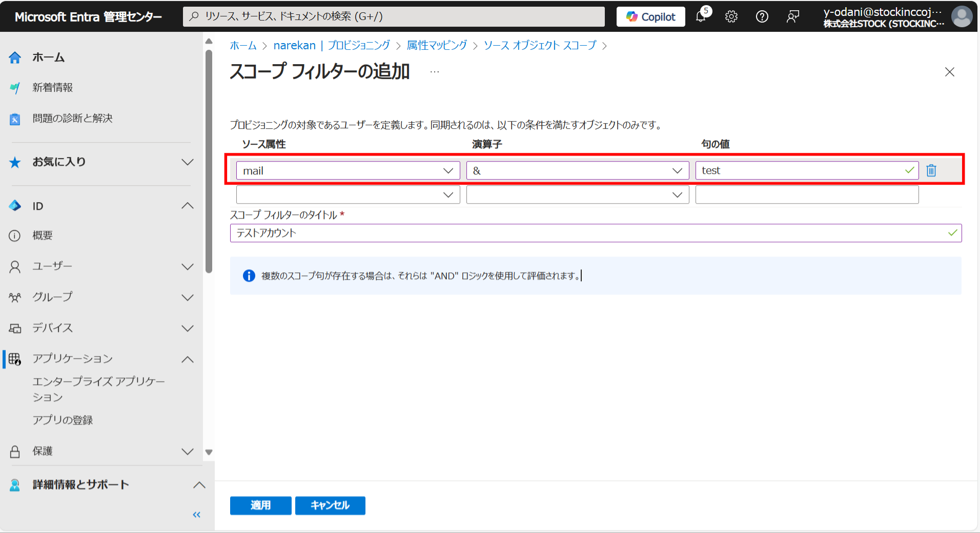Open the notifications bell icon
The image size is (980, 533).
click(x=701, y=16)
